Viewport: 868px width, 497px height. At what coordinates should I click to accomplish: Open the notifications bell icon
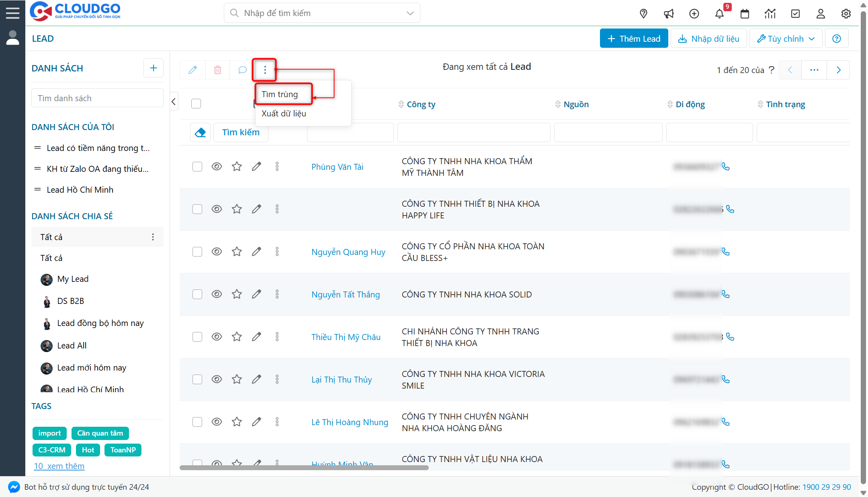click(x=719, y=14)
